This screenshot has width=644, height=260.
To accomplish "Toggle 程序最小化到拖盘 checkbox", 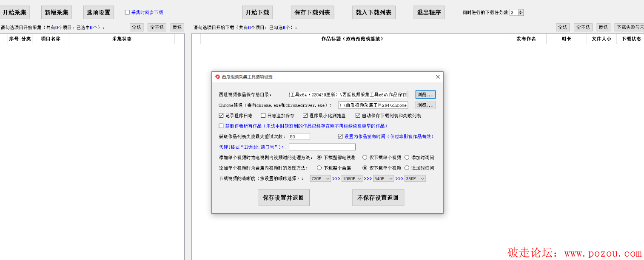I will 305,115.
